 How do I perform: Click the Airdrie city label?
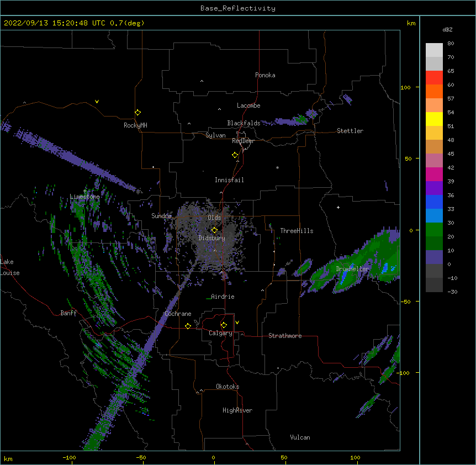pyautogui.click(x=223, y=297)
